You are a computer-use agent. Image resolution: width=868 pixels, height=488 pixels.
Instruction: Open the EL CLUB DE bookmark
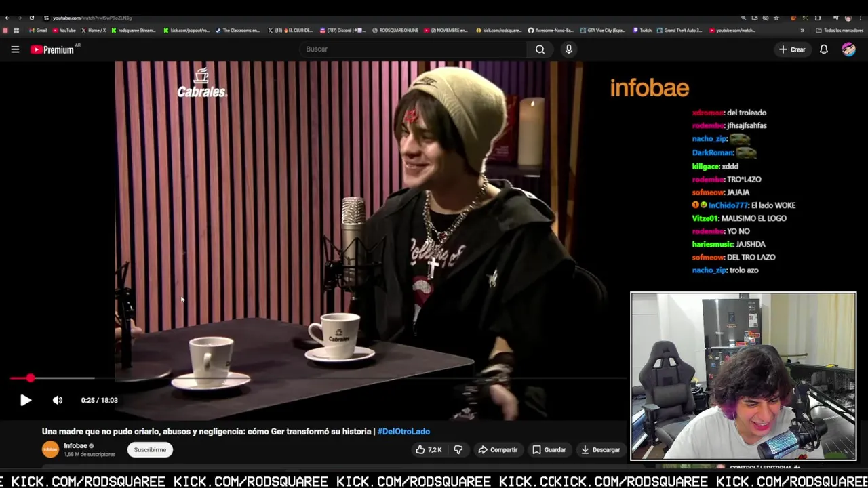point(290,30)
